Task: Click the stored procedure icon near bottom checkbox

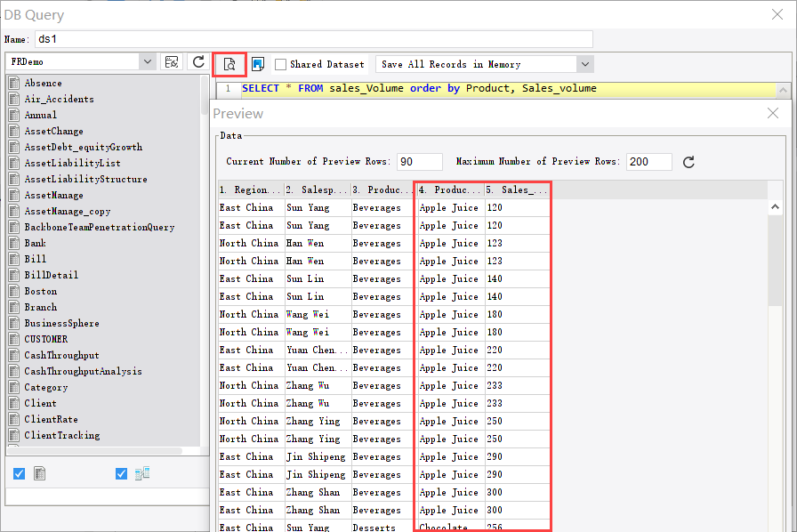Action: pos(142,473)
